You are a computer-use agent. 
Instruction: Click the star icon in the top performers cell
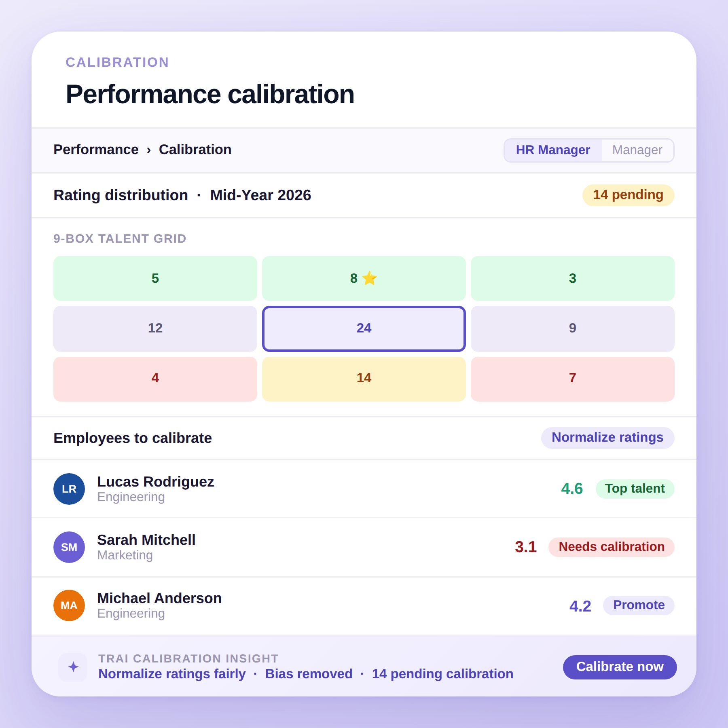tap(370, 278)
